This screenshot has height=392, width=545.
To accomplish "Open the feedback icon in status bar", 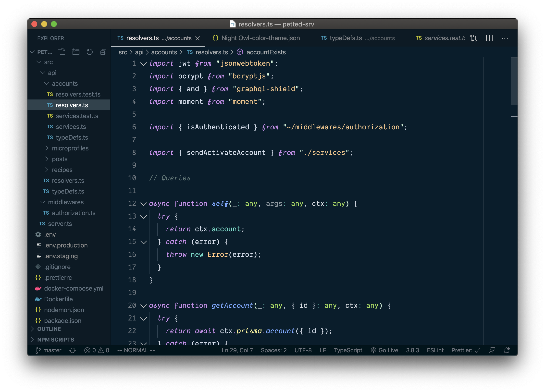I will [492, 350].
